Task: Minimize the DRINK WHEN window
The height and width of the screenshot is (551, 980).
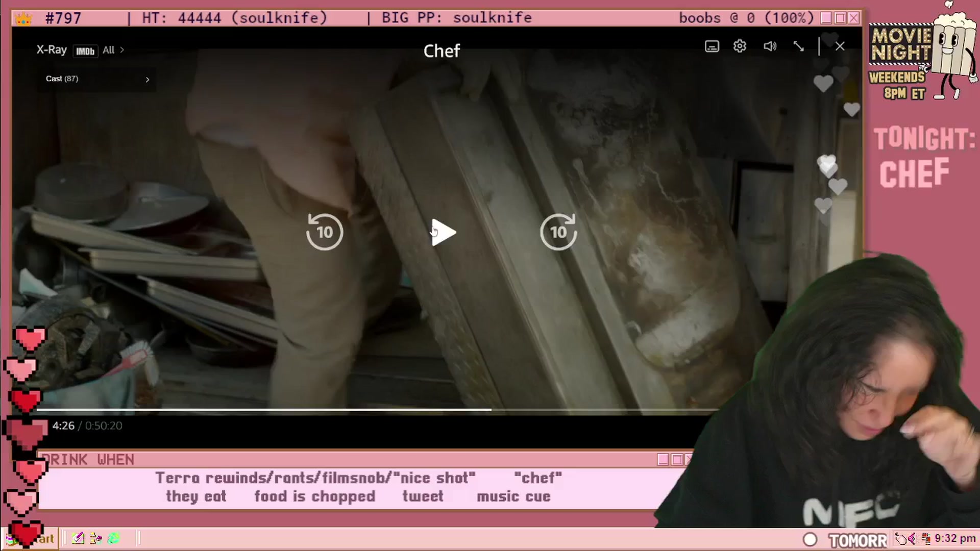Action: (x=663, y=460)
